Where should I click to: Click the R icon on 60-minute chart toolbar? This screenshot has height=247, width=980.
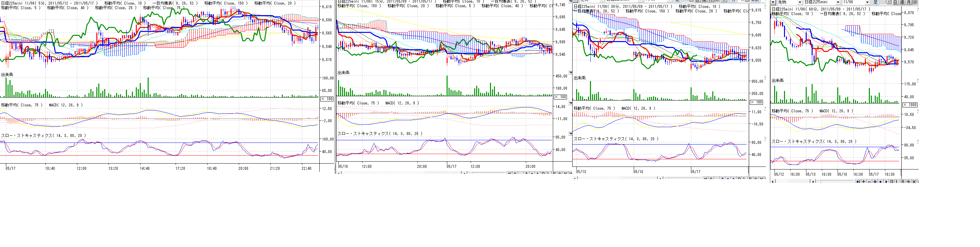point(903,182)
